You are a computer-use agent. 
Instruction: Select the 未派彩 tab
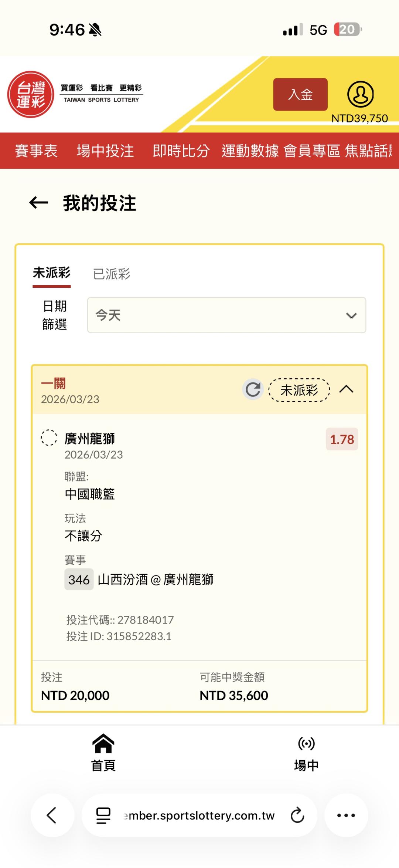point(52,273)
